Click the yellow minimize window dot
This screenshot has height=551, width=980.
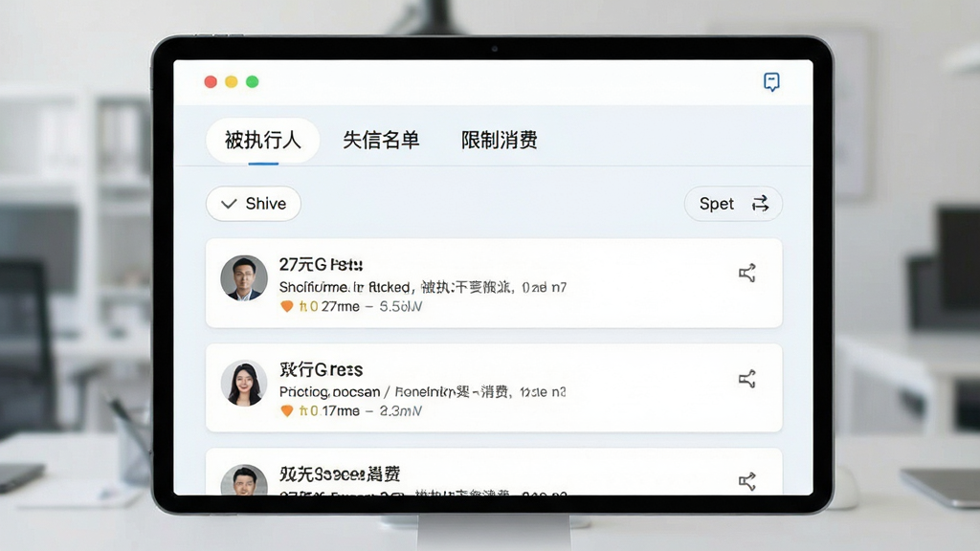[232, 82]
